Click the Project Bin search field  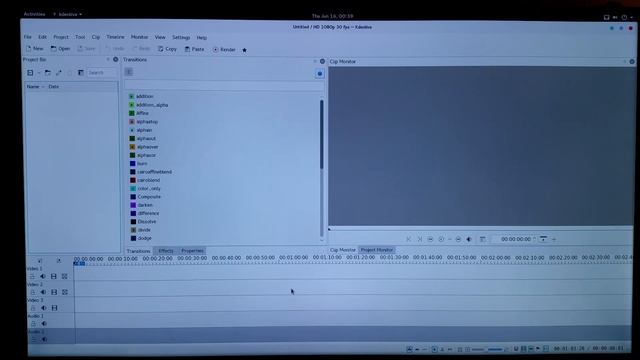(102, 73)
